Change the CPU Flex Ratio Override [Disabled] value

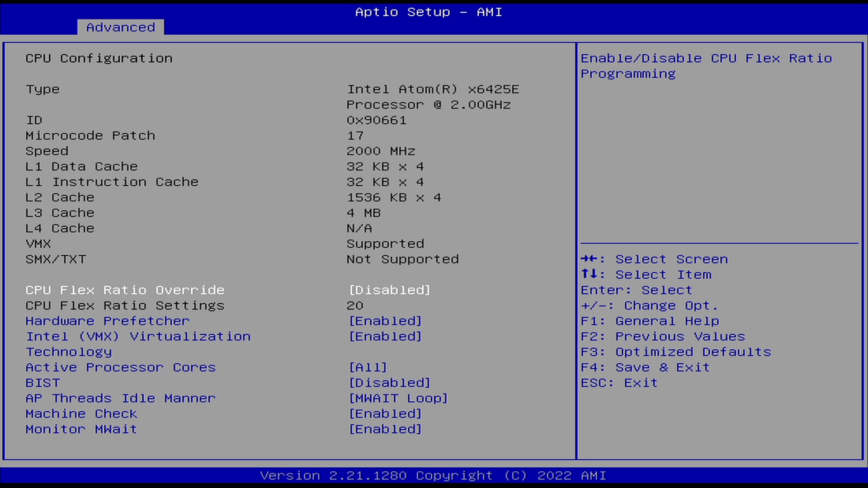(389, 290)
